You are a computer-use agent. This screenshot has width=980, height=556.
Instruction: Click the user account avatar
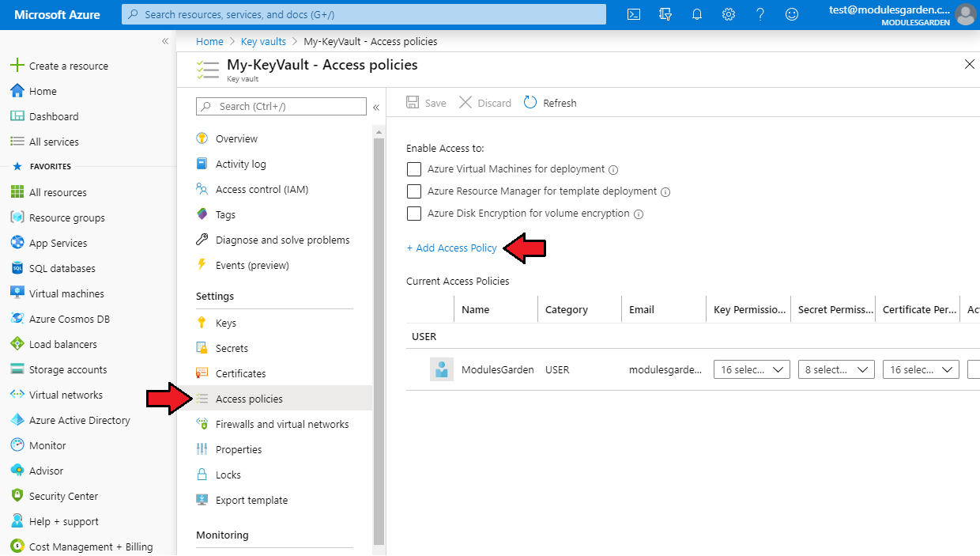966,14
